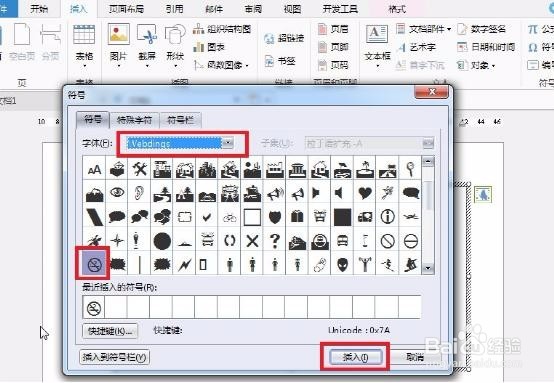Choose the speech bubble pair symbol
The width and height of the screenshot is (554, 383).
click(139, 217)
